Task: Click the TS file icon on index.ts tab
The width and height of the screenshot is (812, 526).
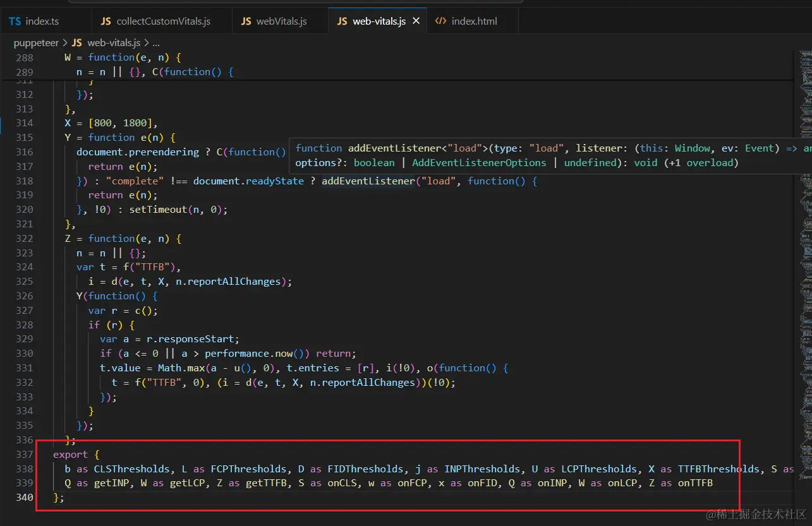Action: point(15,21)
